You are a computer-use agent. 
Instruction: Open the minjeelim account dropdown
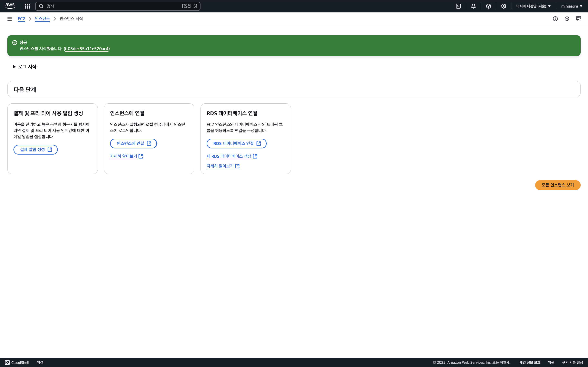point(571,6)
